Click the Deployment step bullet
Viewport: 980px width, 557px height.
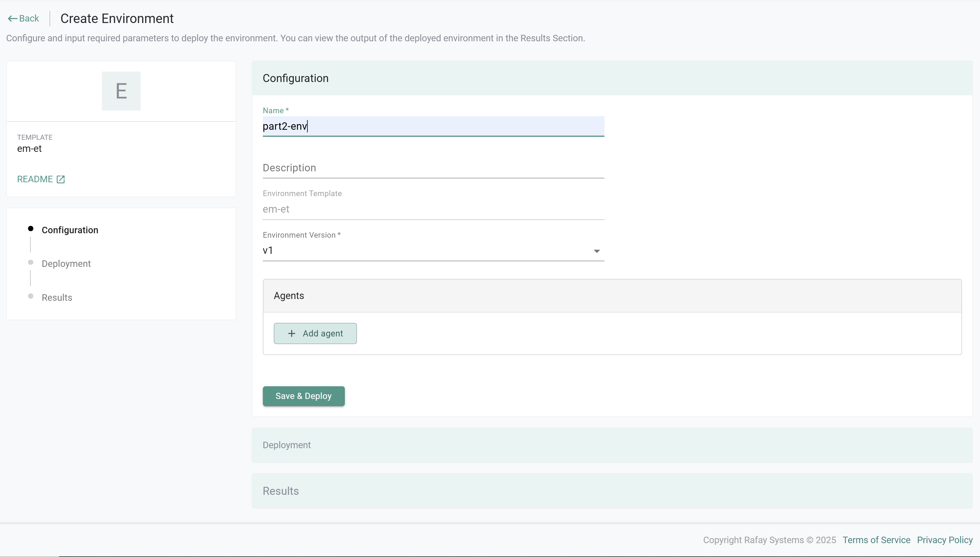31,262
